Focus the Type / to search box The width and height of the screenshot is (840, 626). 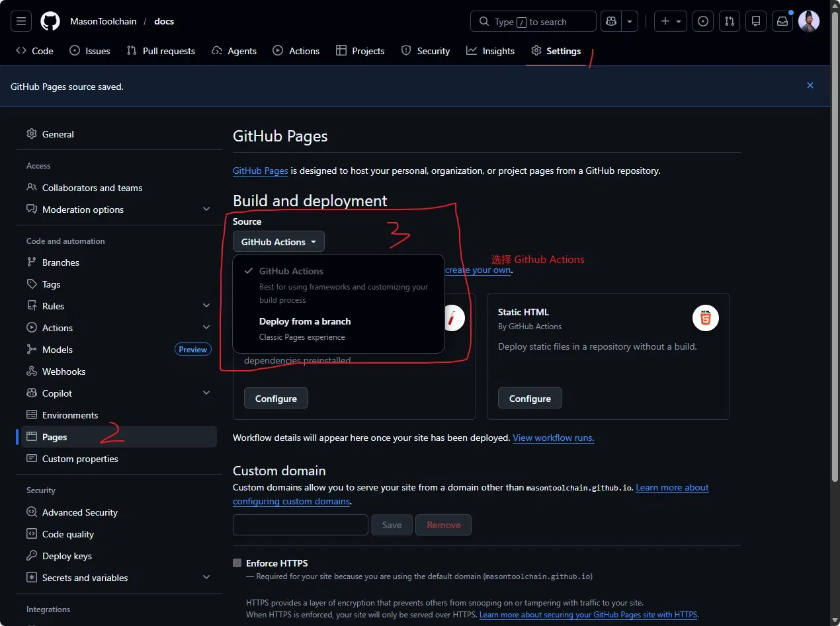click(x=533, y=21)
